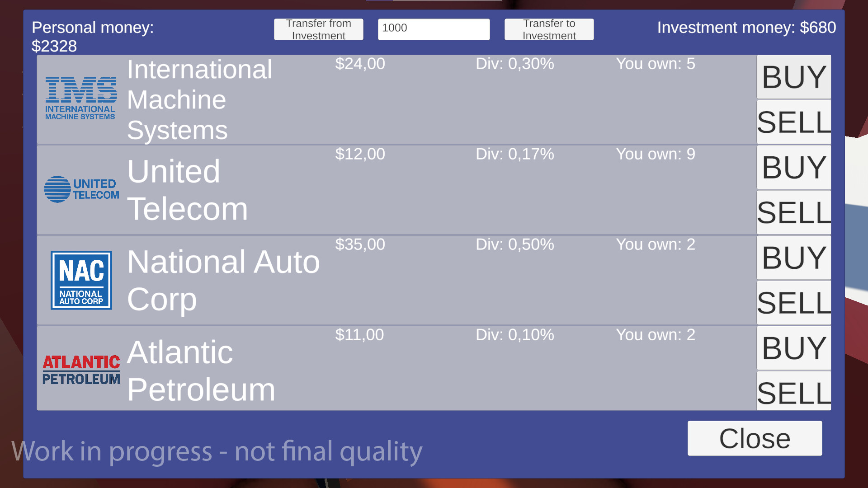Buy shares of United Telecom
868x488 pixels.
(793, 167)
